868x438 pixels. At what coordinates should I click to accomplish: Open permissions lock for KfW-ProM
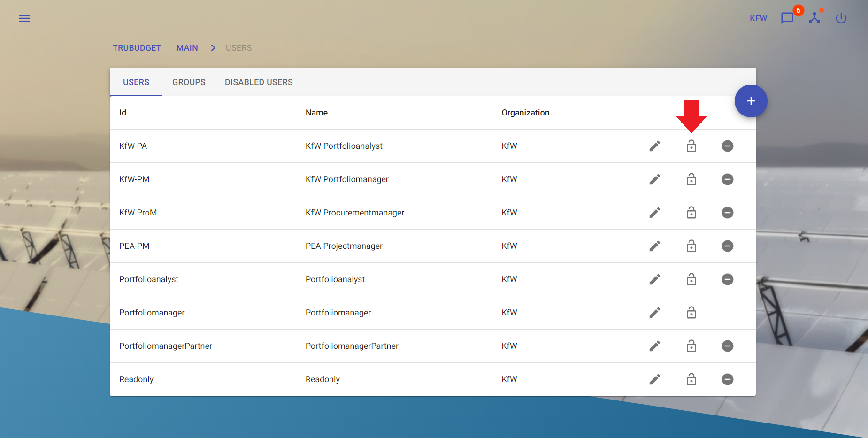[x=691, y=213]
